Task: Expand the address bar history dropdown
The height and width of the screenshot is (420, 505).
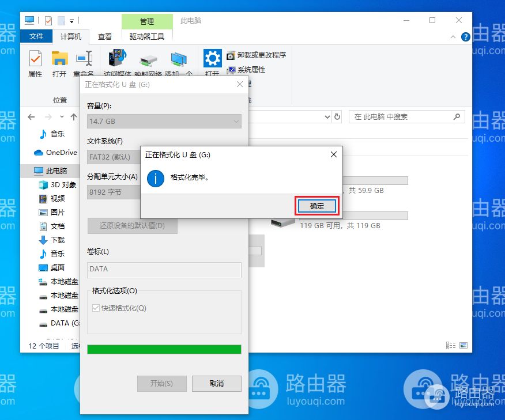Action: pyautogui.click(x=327, y=117)
